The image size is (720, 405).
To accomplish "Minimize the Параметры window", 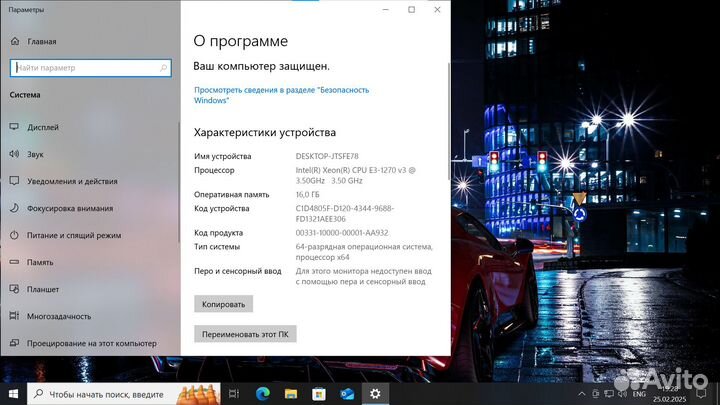I will [x=386, y=9].
